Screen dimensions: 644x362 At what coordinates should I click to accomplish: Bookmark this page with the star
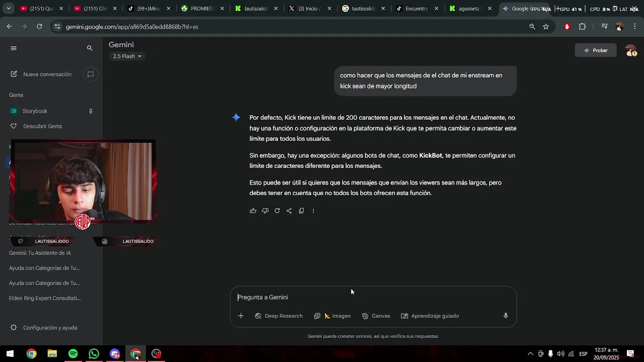tap(546, 27)
